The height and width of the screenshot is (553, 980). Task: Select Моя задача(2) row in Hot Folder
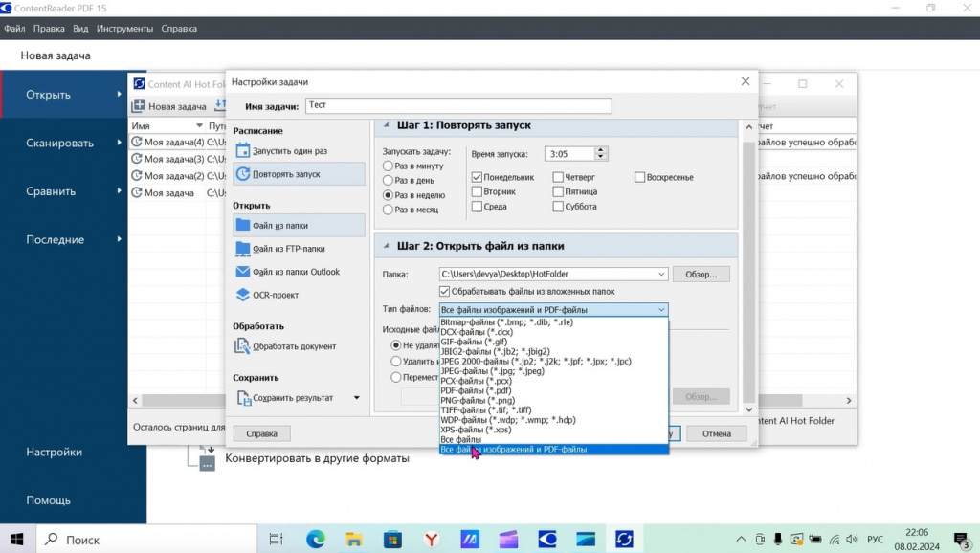coord(167,176)
